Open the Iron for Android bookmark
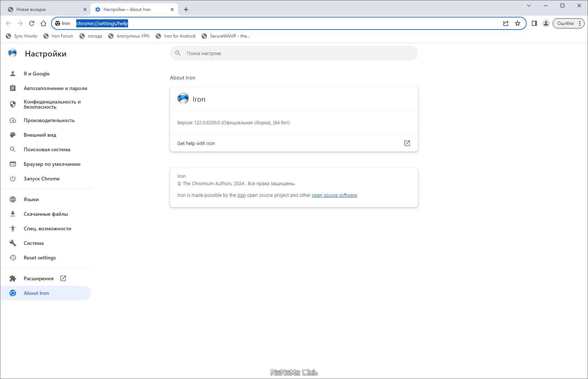Screen dimensions: 588x379 pyautogui.click(x=175, y=36)
